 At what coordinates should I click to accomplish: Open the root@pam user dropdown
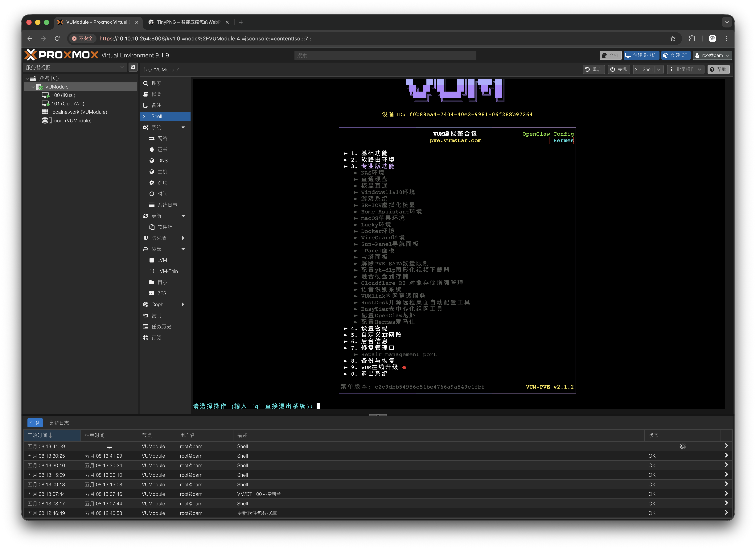712,55
